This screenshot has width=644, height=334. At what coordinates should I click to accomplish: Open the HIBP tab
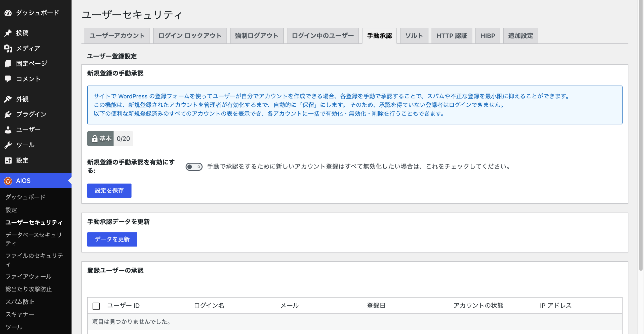[x=488, y=36]
